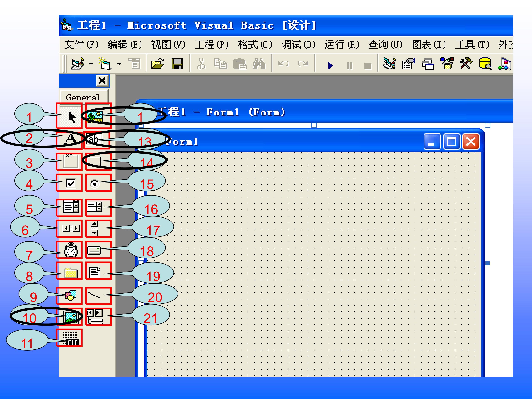Select the Data control tool

[95, 317]
